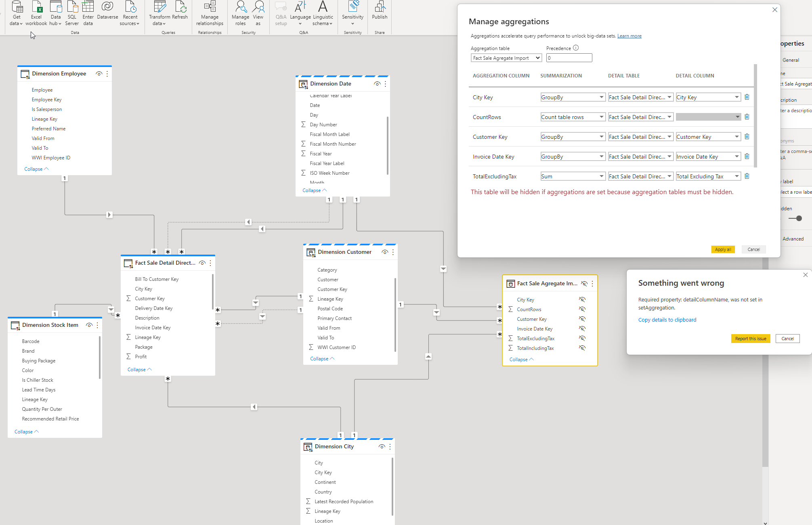The height and width of the screenshot is (525, 812).
Task: Refresh the data model
Action: [180, 11]
